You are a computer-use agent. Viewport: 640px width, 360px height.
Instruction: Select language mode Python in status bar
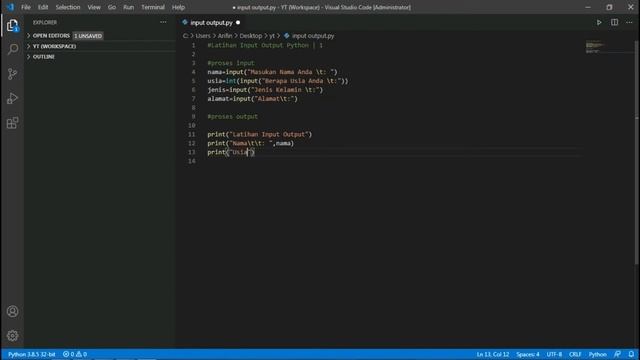(x=598, y=354)
